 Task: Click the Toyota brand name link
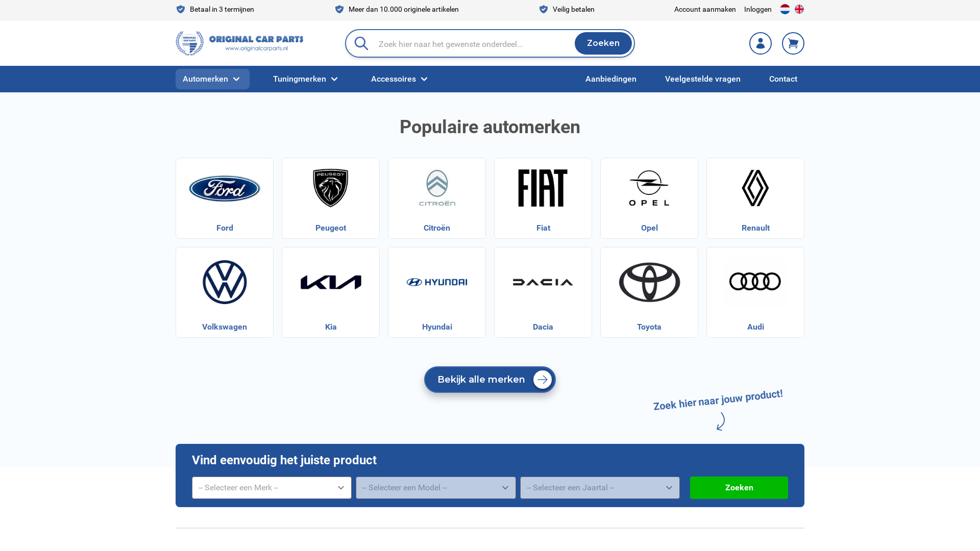point(649,327)
